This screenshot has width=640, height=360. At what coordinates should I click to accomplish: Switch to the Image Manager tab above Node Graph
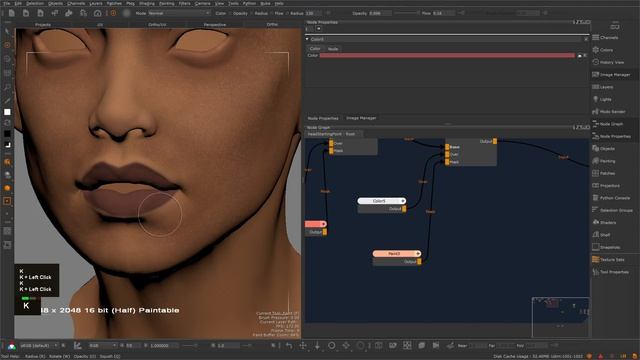361,118
